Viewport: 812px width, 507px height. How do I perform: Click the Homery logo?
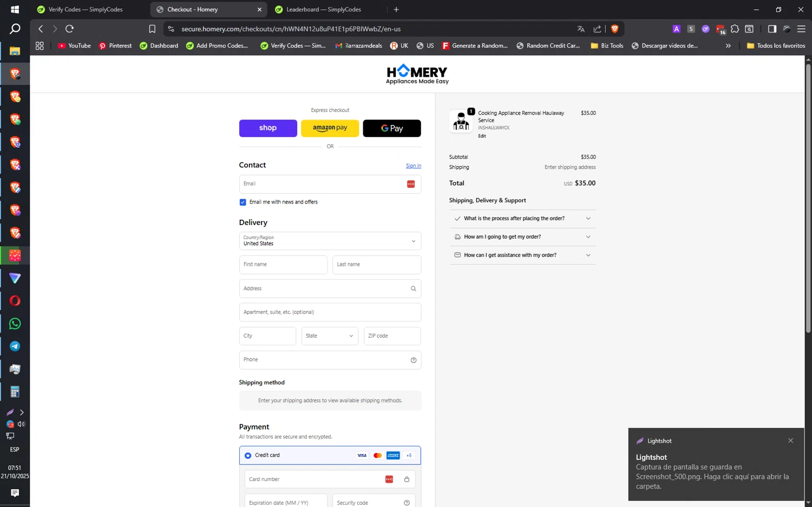click(417, 74)
